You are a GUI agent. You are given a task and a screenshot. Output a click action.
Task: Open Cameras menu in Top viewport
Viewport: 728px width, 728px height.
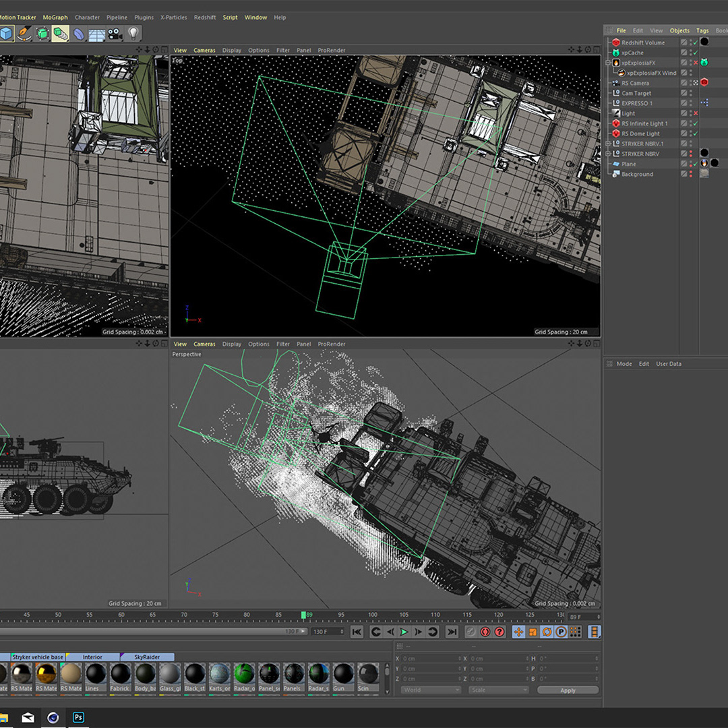pyautogui.click(x=204, y=50)
